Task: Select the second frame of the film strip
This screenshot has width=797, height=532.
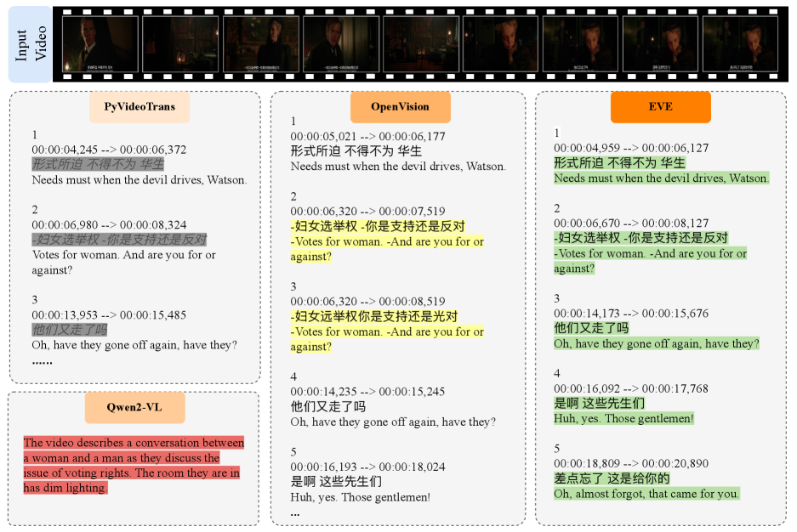Action: point(180,44)
